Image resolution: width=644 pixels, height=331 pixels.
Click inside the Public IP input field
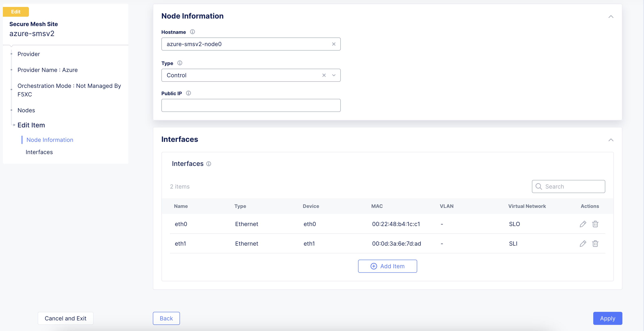251,105
